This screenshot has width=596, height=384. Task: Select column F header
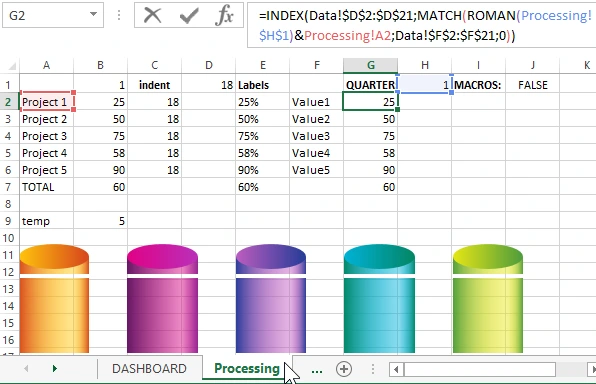pos(317,65)
